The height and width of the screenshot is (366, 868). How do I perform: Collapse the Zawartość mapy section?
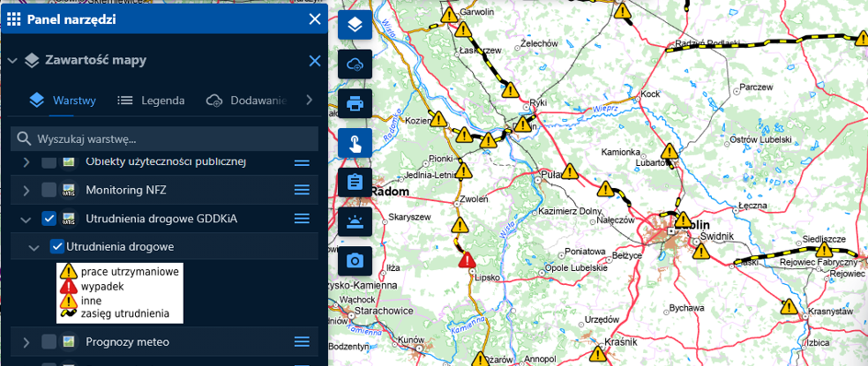pyautogui.click(x=13, y=60)
